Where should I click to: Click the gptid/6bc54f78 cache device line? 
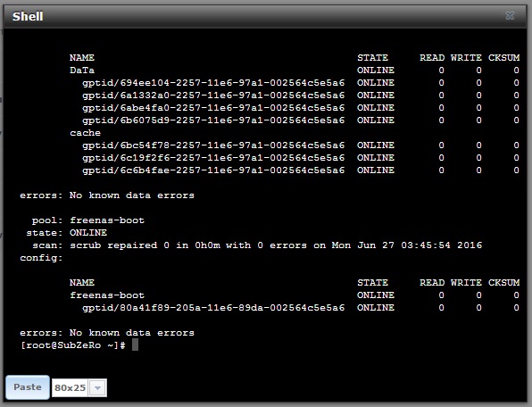click(x=300, y=145)
